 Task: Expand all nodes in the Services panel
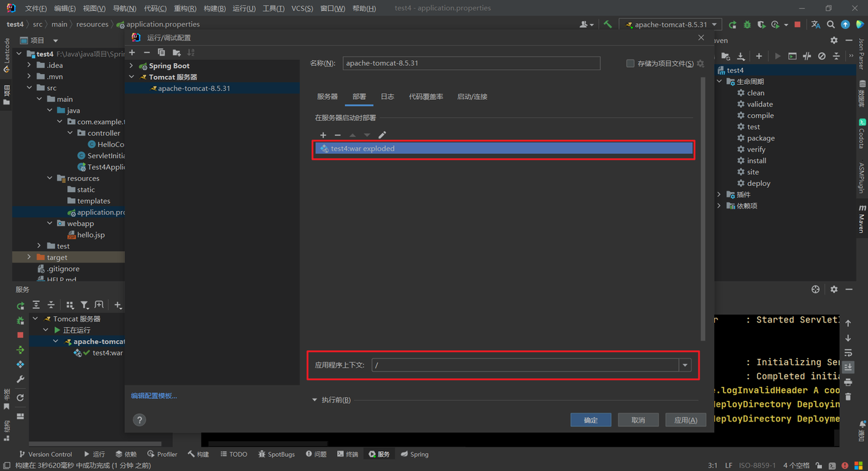point(36,305)
